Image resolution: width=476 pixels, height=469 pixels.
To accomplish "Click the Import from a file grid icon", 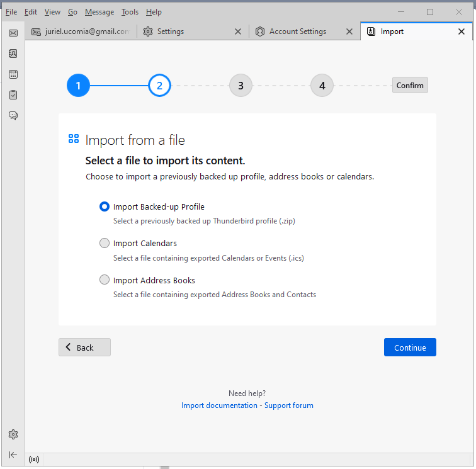I will (x=74, y=138).
